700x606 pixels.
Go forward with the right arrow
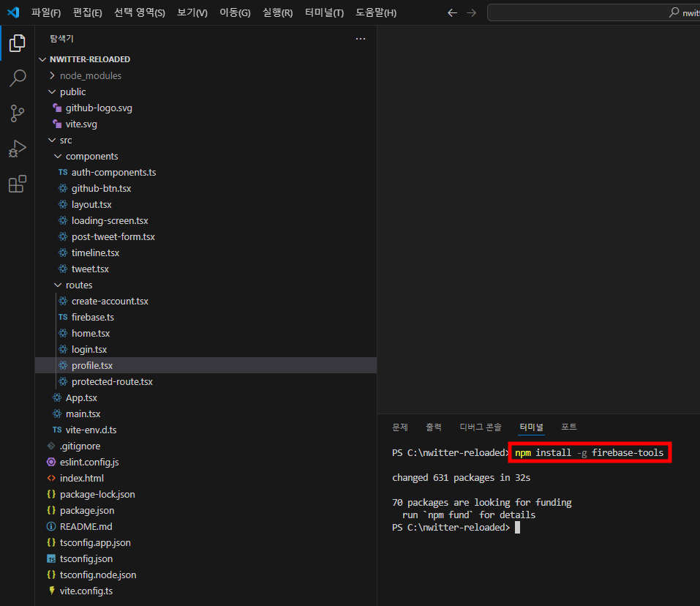click(x=472, y=13)
